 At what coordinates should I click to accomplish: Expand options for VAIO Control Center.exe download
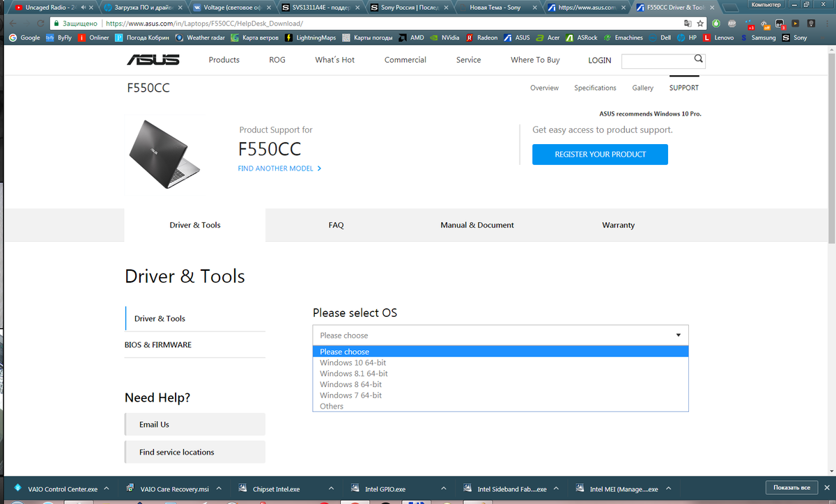[107, 489]
